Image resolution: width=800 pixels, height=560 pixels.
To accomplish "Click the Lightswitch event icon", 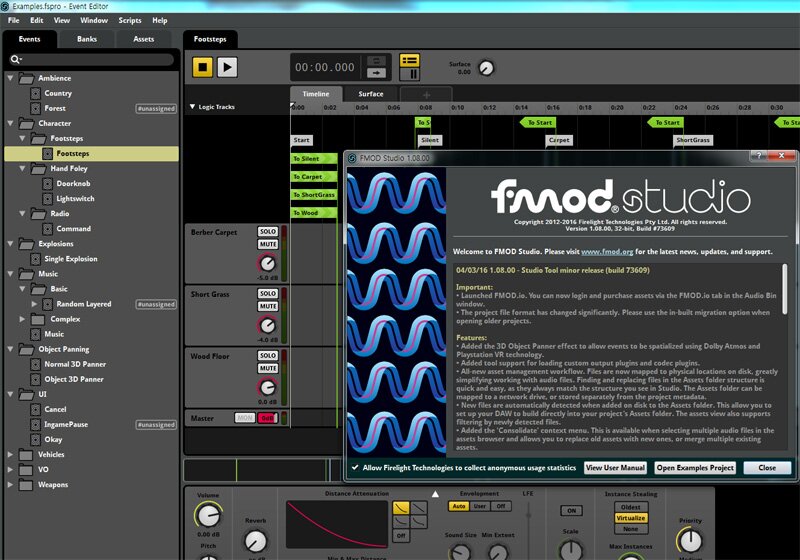I will click(47, 198).
